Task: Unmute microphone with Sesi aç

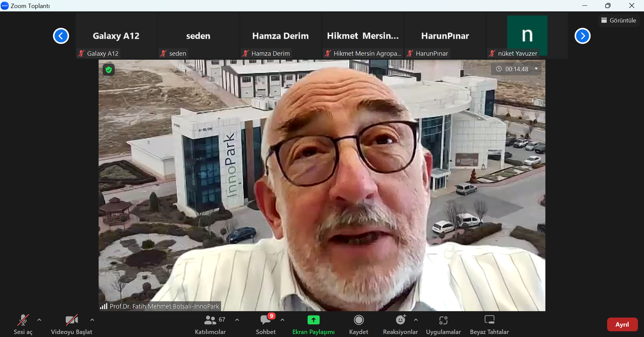Action: (x=23, y=324)
